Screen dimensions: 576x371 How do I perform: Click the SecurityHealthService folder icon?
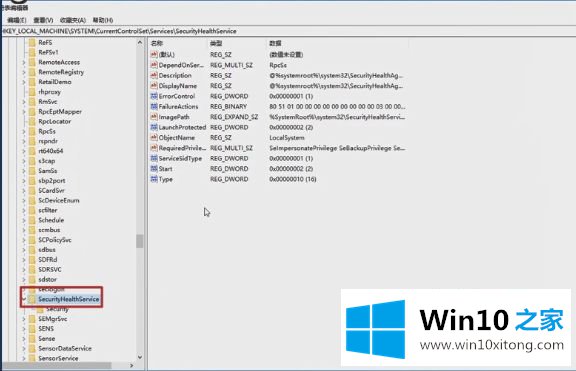(x=32, y=299)
